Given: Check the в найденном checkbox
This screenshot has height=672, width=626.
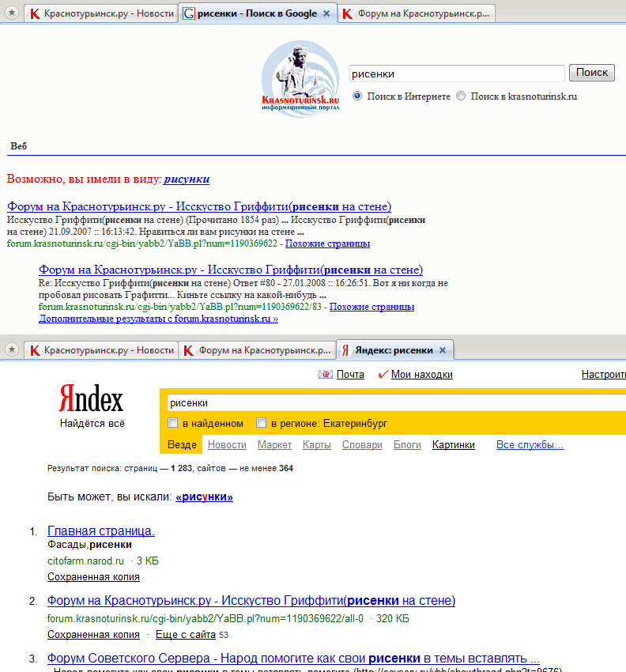Looking at the screenshot, I should 172,423.
